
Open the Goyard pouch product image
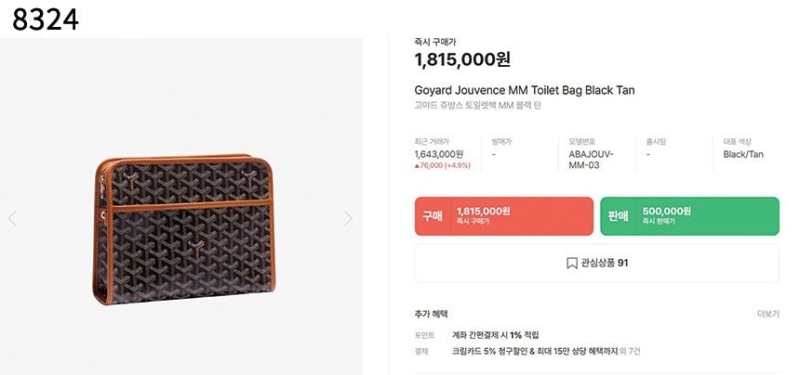click(x=185, y=229)
